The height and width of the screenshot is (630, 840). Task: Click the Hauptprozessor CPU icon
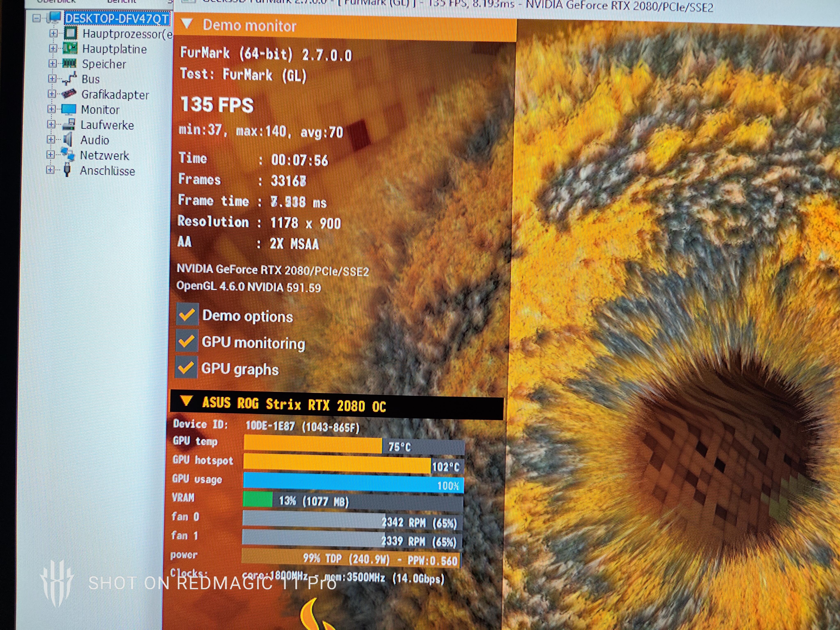(x=71, y=33)
